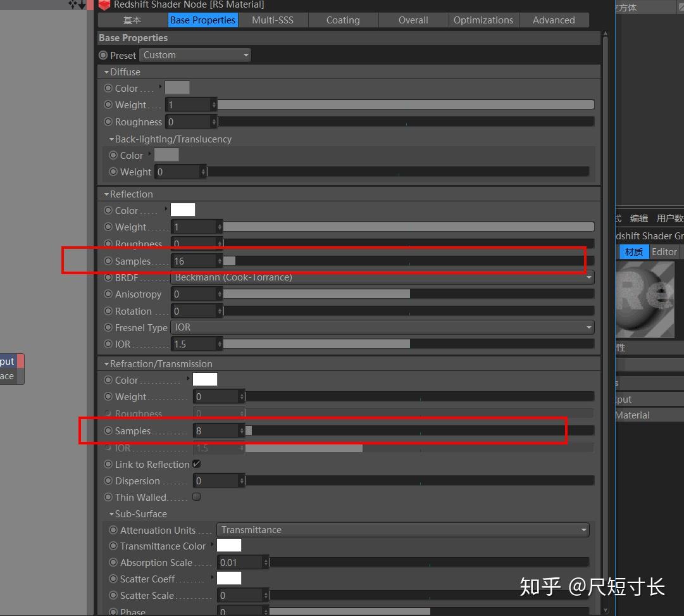The height and width of the screenshot is (616, 684).
Task: Collapse the Refraction/Transmission section
Action: (x=106, y=363)
